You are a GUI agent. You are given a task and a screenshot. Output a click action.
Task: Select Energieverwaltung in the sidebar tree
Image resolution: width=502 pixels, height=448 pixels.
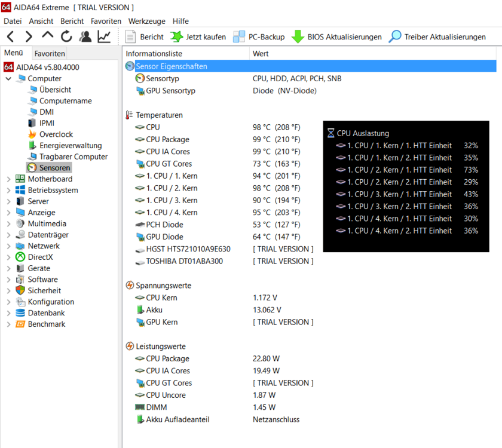tap(71, 146)
